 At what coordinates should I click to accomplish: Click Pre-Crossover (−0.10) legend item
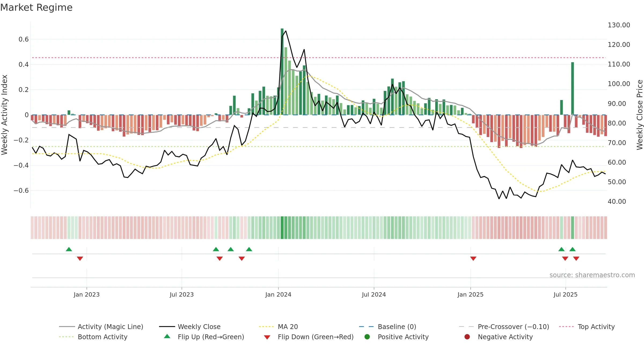504,327
